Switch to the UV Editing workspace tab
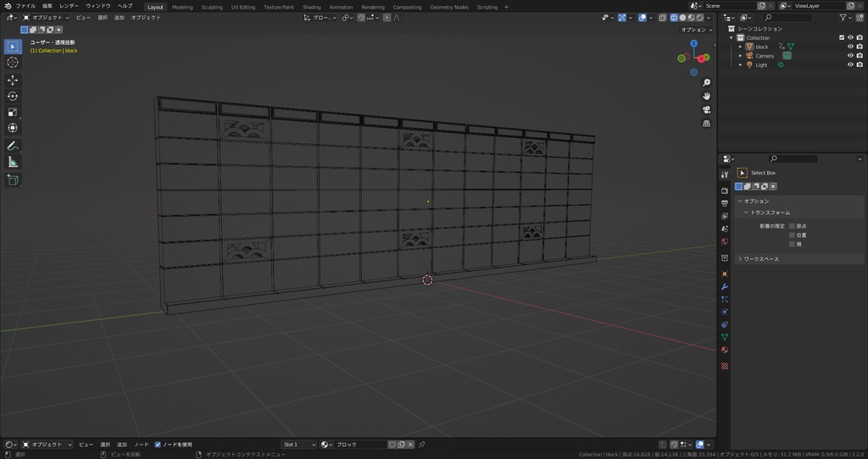The image size is (868, 459). (x=243, y=7)
